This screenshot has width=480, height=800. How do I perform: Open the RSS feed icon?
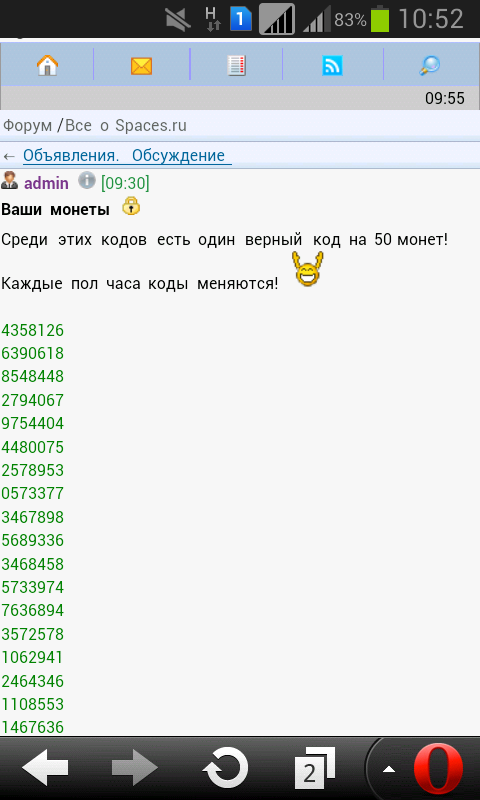[332, 66]
